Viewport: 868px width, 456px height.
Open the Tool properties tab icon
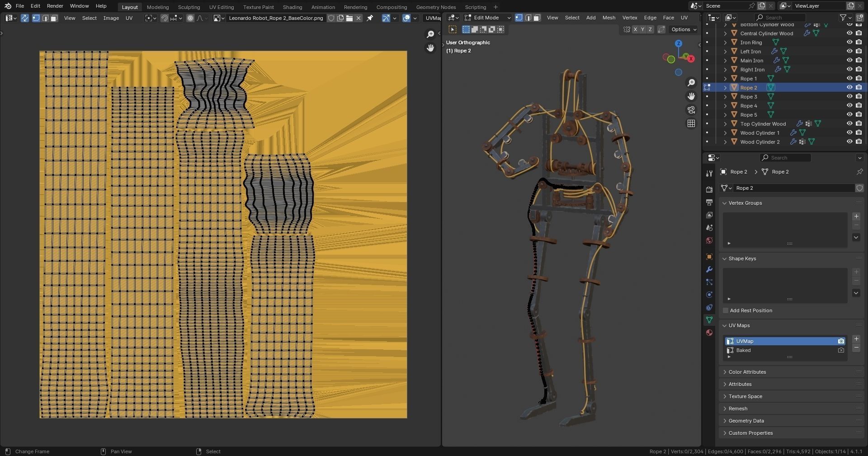[709, 174]
